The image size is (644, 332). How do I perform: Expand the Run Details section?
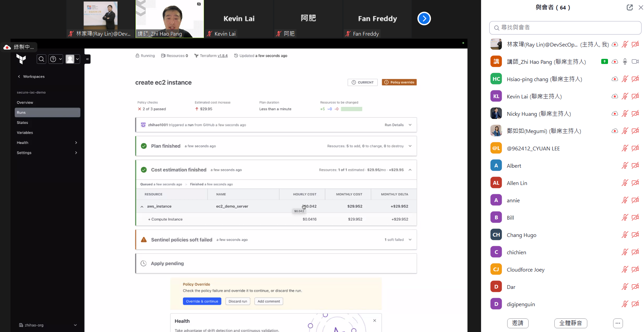coord(398,125)
